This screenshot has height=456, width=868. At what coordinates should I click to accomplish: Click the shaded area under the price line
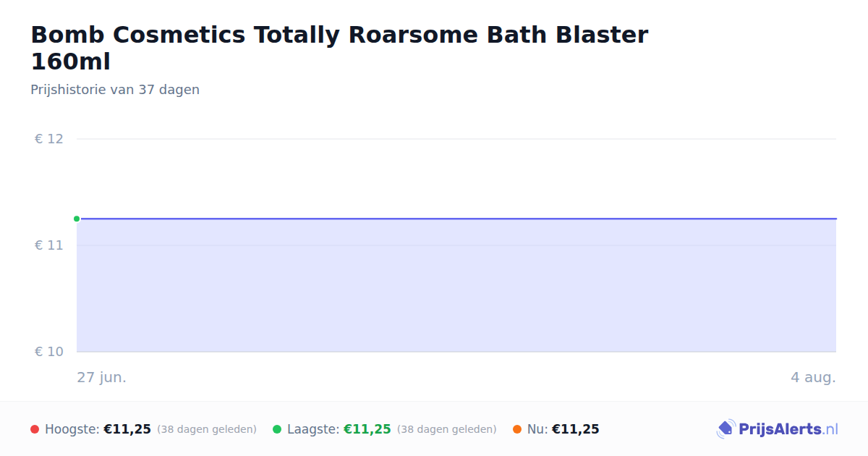point(456,286)
